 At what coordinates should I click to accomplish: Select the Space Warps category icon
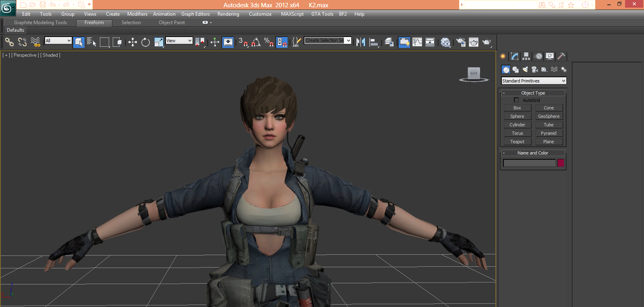[554, 70]
